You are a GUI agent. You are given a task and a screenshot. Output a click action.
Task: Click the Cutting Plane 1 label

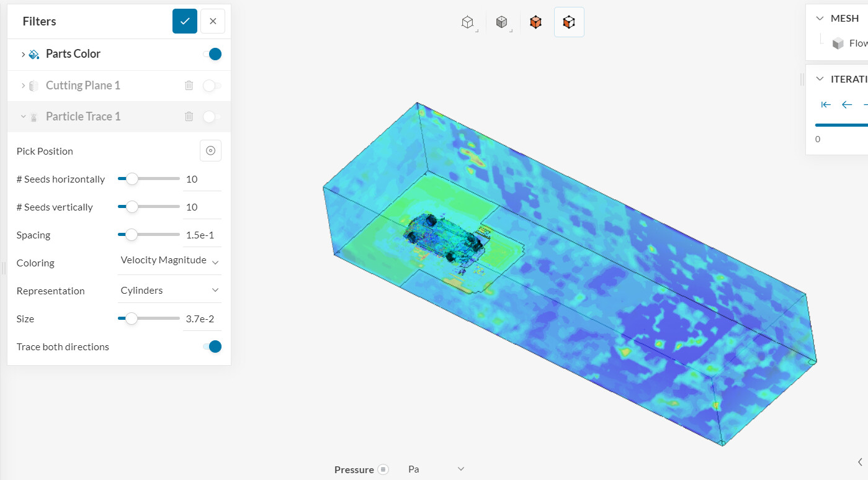coord(83,85)
